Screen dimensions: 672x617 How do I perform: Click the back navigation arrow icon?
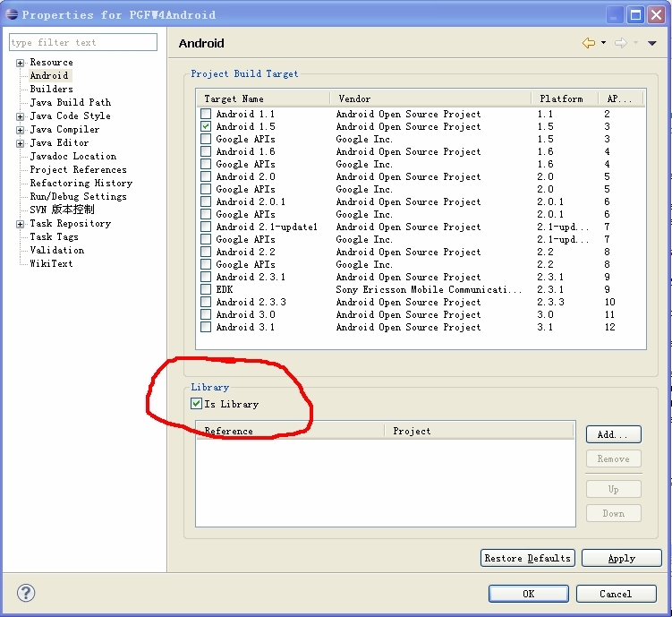[588, 43]
